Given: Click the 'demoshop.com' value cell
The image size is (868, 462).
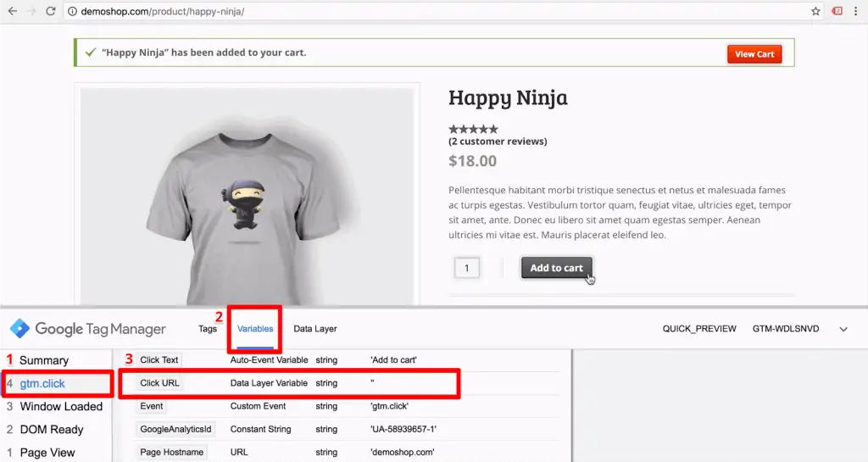Looking at the screenshot, I should pyautogui.click(x=402, y=452).
